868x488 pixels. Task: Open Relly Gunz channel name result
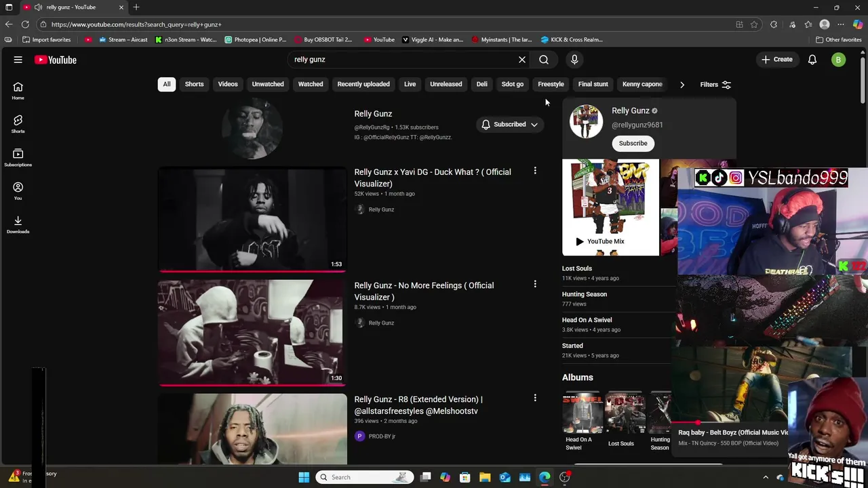pyautogui.click(x=373, y=114)
